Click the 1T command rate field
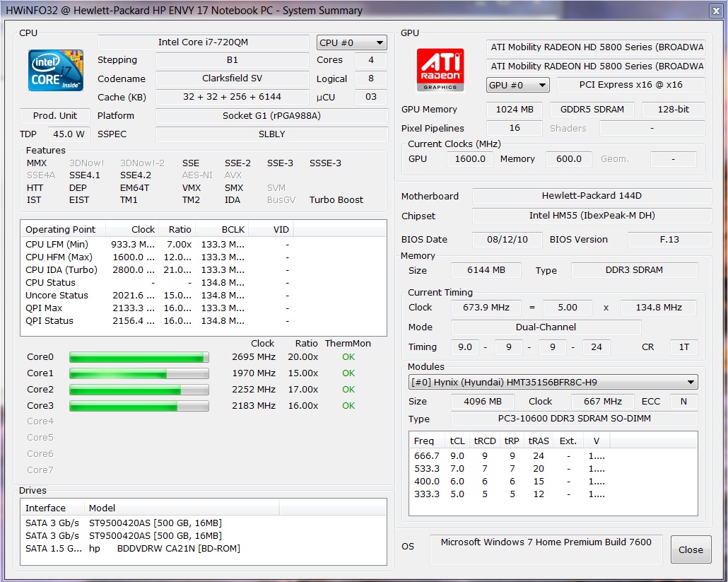The height and width of the screenshot is (582, 728). pos(684,347)
